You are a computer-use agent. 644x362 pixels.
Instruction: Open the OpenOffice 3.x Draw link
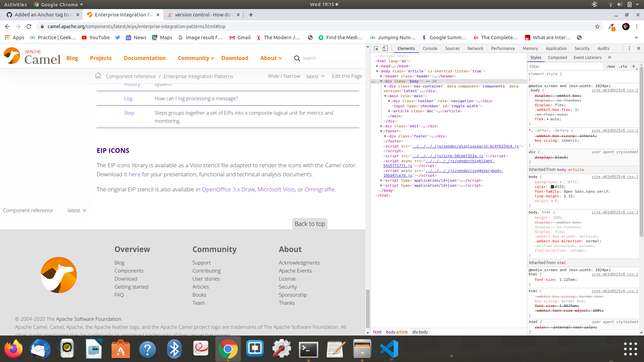point(228,189)
